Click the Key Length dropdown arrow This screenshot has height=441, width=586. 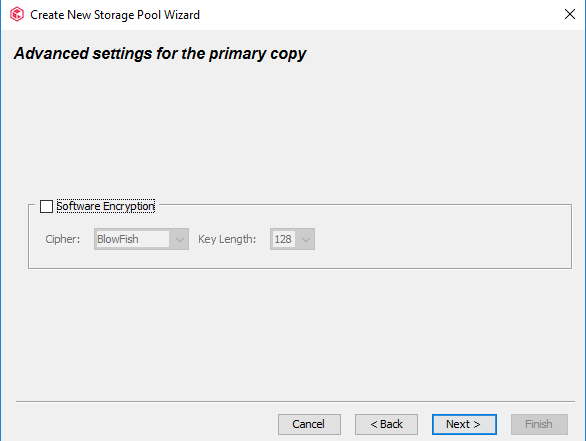click(x=306, y=239)
